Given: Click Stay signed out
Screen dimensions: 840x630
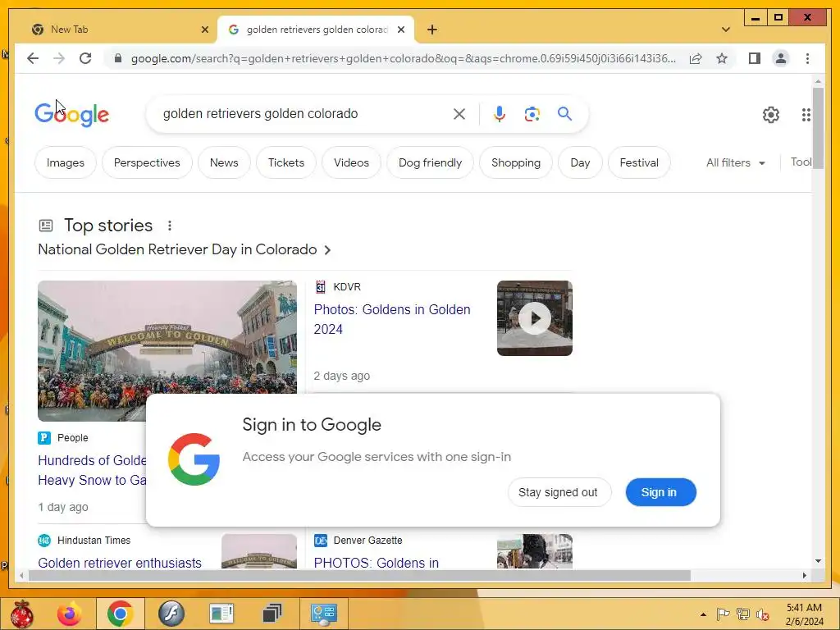Looking at the screenshot, I should [558, 492].
